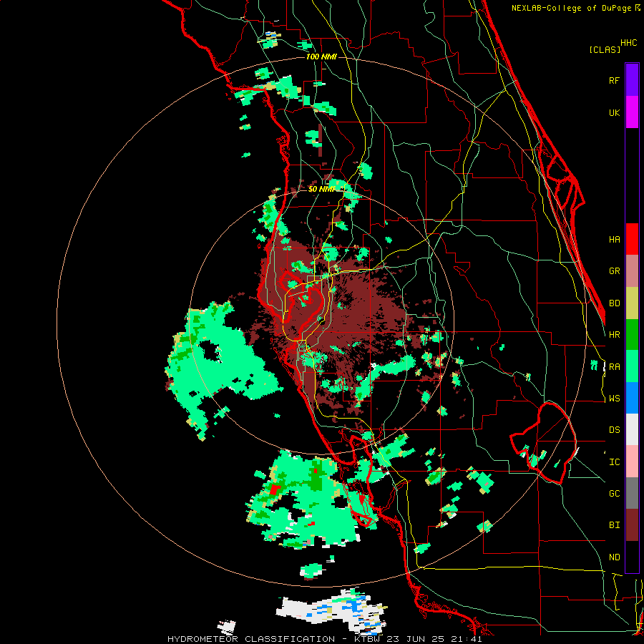This screenshot has width=644, height=644.
Task: Click the Hydrometeor Classification title caption
Action: click(324, 639)
